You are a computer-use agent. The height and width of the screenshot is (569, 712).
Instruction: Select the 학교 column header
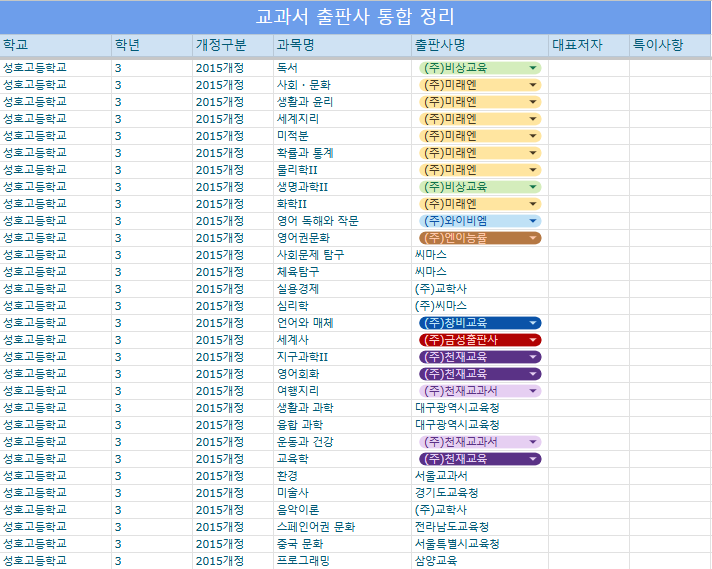tap(55, 45)
